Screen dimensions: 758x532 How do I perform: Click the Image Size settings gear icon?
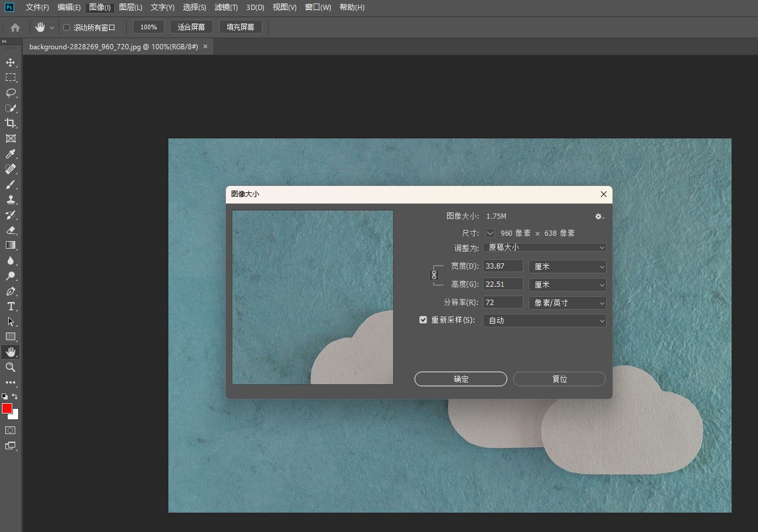click(x=599, y=216)
